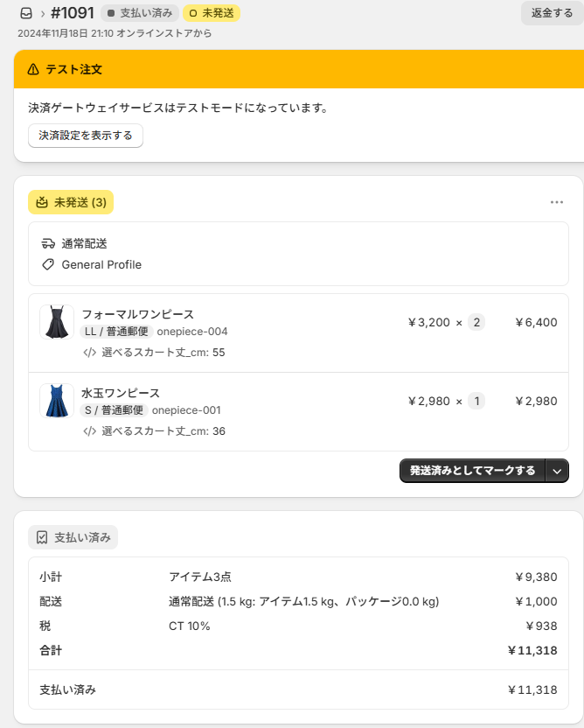The width and height of the screenshot is (584, 728).
Task: Mark order as fulfilled with 発送済みとしてマークする
Action: tap(472, 471)
